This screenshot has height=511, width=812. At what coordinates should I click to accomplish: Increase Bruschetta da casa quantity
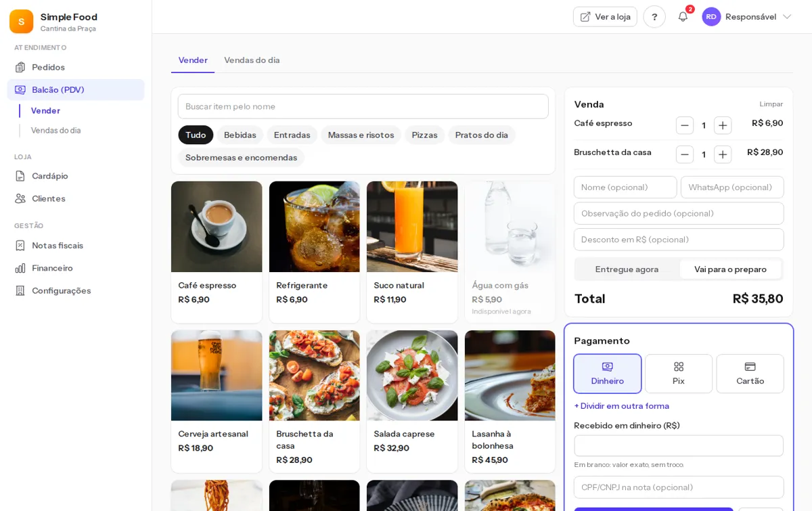coord(723,154)
